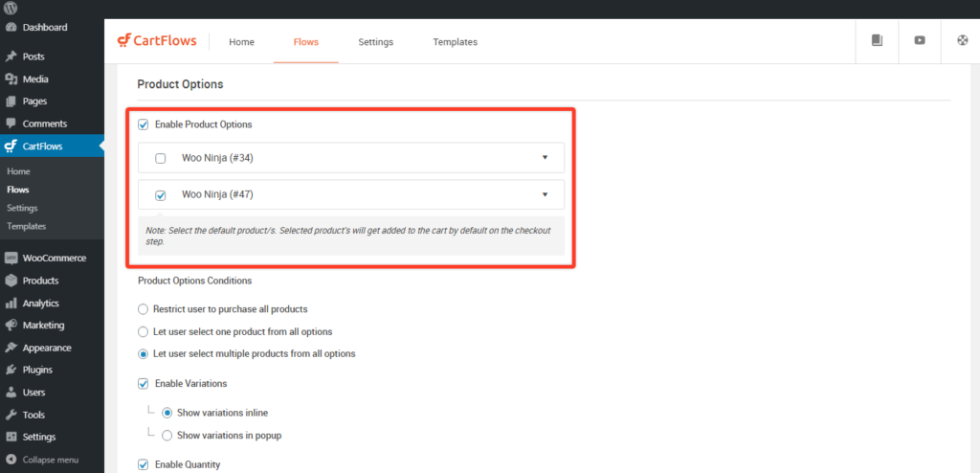980x473 pixels.
Task: Open Products in the admin menu
Action: pos(40,281)
